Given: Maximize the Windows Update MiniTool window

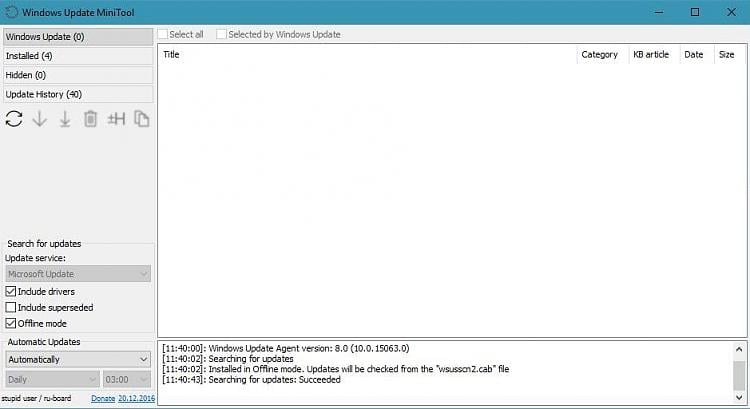Looking at the screenshot, I should 695,12.
